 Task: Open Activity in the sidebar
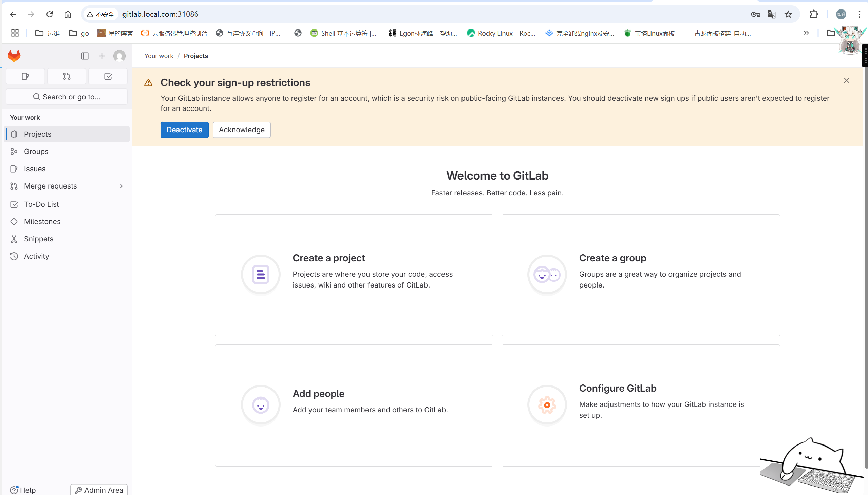pos(67,256)
